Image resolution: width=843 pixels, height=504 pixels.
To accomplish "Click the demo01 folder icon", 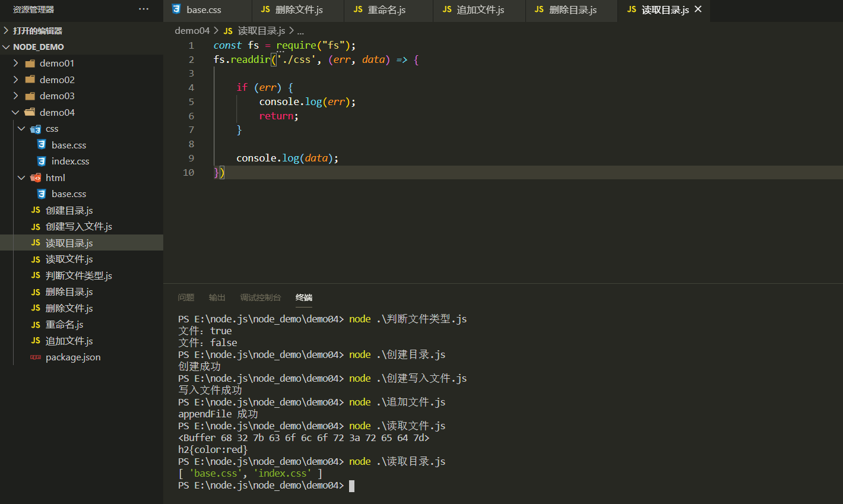I will [30, 63].
